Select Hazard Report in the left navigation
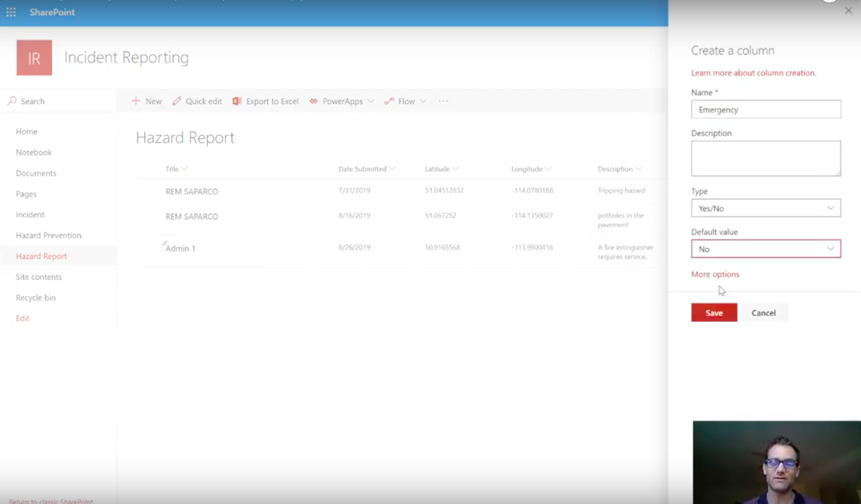This screenshot has height=504, width=861. (42, 256)
